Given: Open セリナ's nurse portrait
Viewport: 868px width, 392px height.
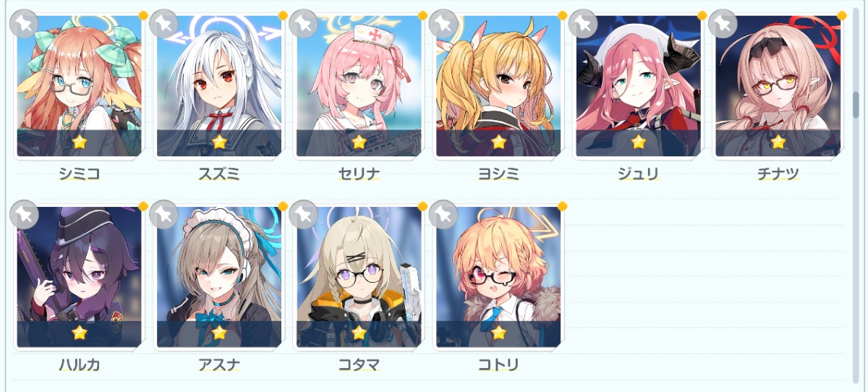Looking at the screenshot, I should pyautogui.click(x=358, y=86).
